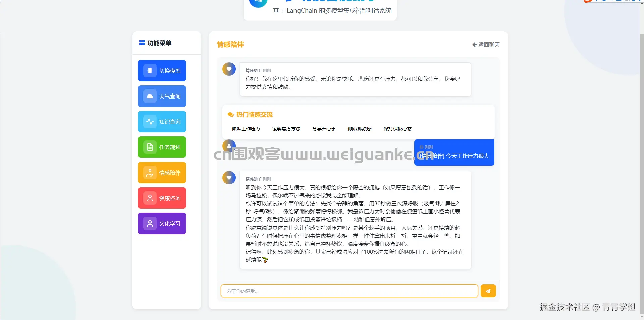The width and height of the screenshot is (644, 320).
Task: Click the chat bubbles icon near 热门情感交流
Action: (231, 115)
